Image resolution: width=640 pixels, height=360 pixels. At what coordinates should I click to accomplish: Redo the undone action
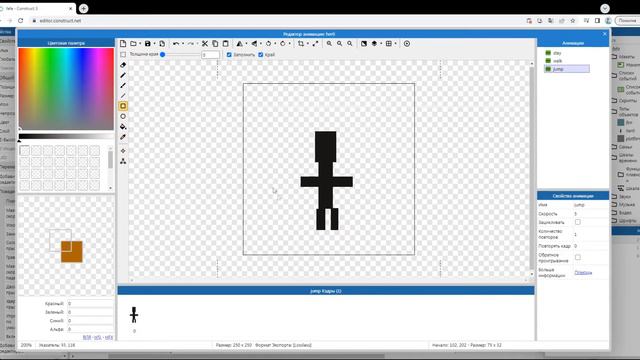[x=191, y=43]
